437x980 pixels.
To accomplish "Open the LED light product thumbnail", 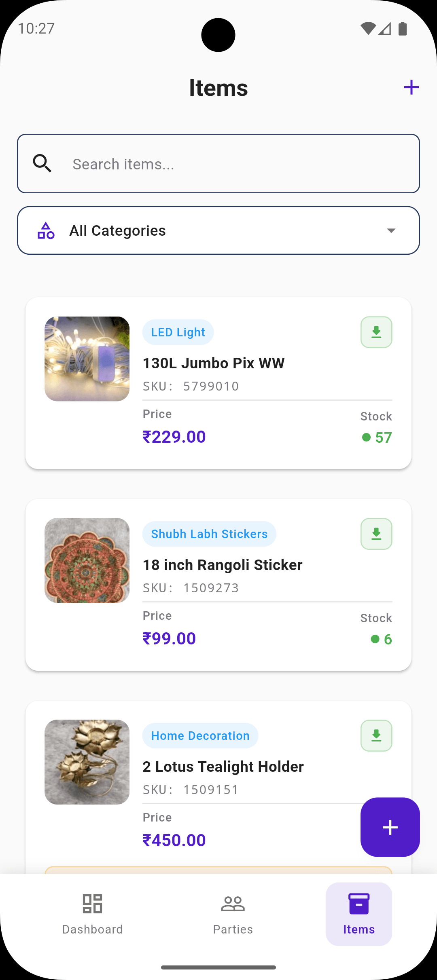I will [x=87, y=359].
